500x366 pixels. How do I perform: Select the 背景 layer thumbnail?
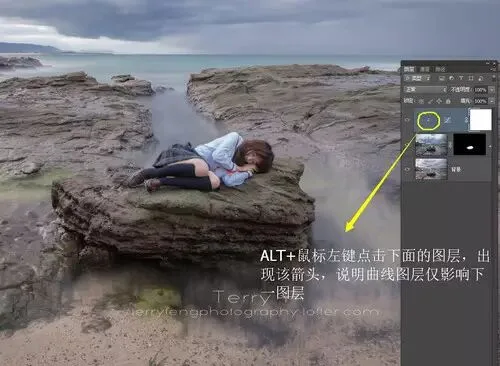click(431, 169)
